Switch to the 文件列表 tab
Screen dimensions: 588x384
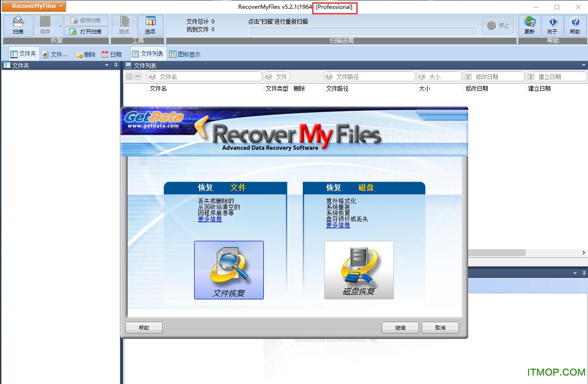click(x=148, y=53)
